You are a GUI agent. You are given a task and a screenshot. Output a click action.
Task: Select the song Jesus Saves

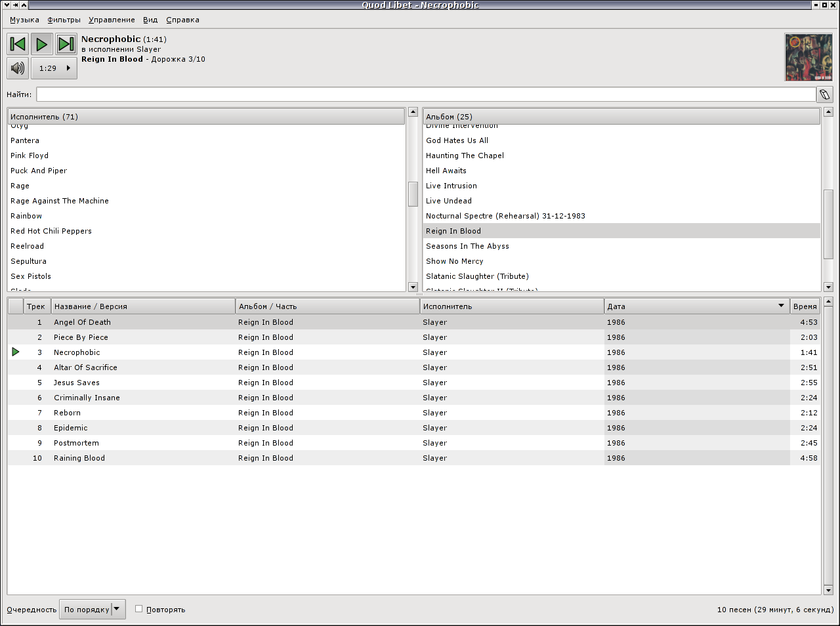point(414,383)
